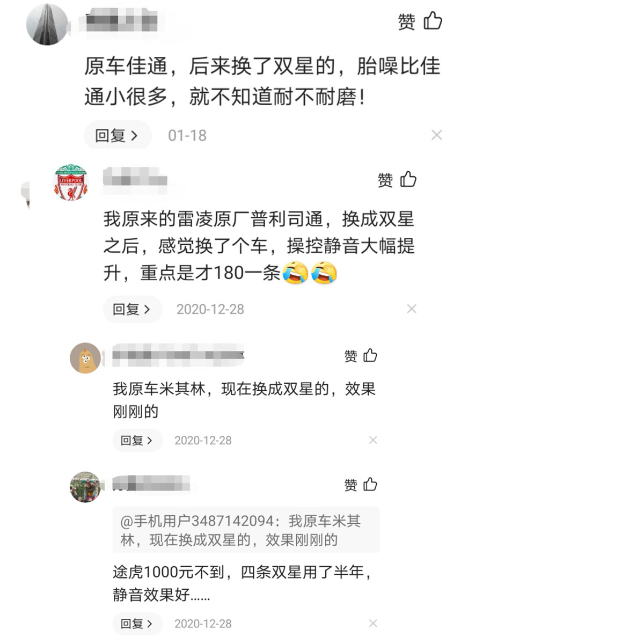644x644 pixels.
Task: Open the flower-photo avatar profile
Action: tap(85, 487)
